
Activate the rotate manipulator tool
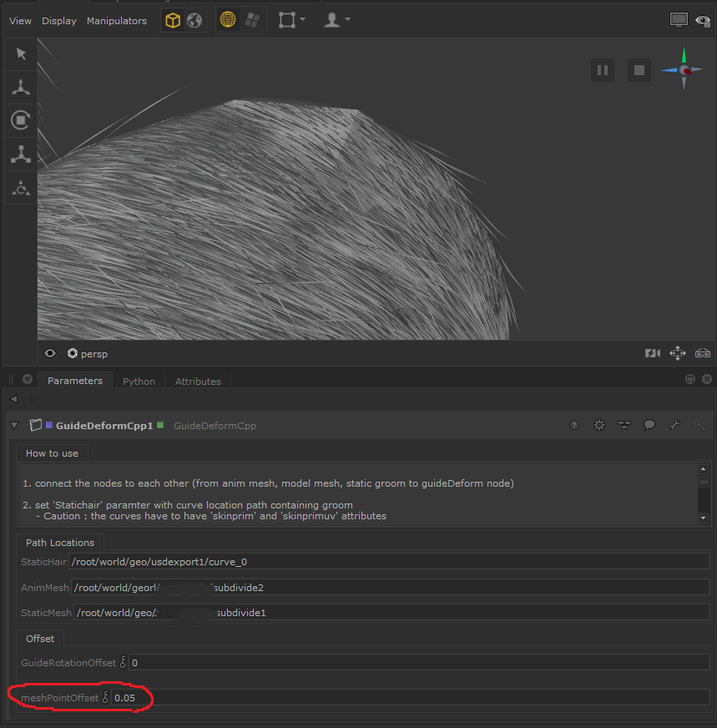[21, 120]
